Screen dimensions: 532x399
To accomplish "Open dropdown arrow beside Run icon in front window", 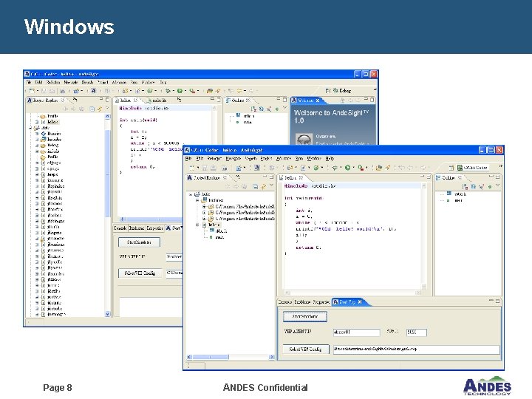I will pos(353,168).
